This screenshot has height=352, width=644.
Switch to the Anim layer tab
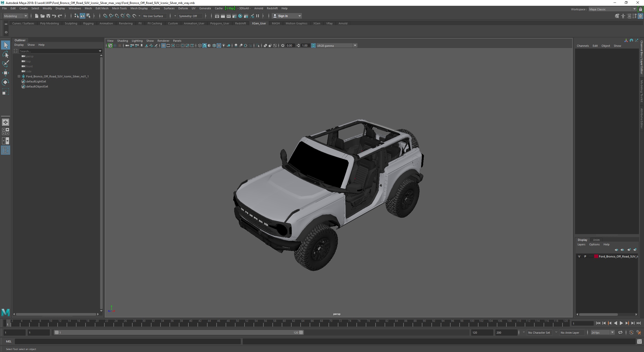(596, 240)
